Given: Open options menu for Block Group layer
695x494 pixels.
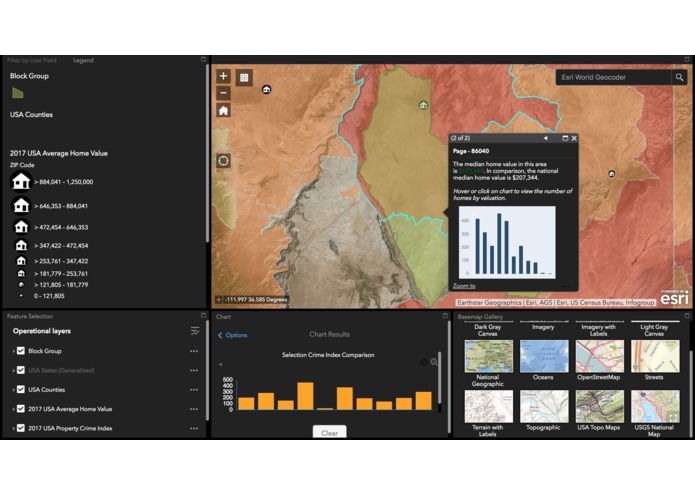Looking at the screenshot, I should 194,351.
